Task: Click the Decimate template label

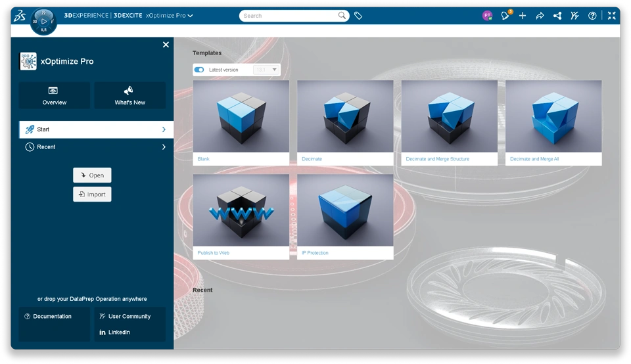Action: (x=312, y=159)
